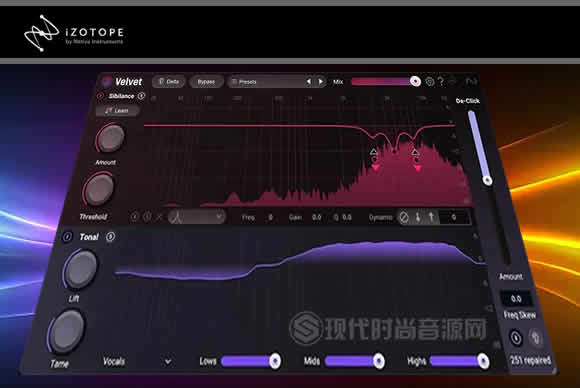Toggle the Sibilance module power button
Image resolution: width=580 pixels, height=388 pixels.
tap(100, 96)
